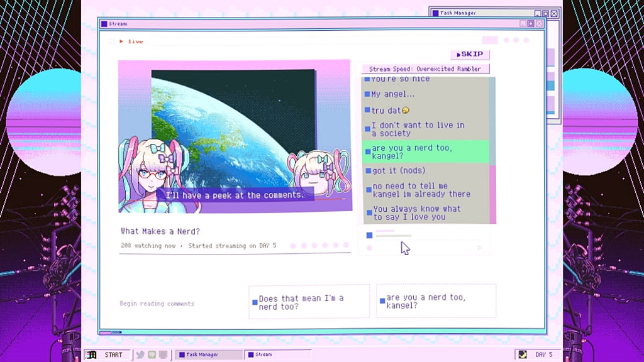Click the DAY 5 indicator in taskbar
644x362 pixels.
[x=544, y=354]
